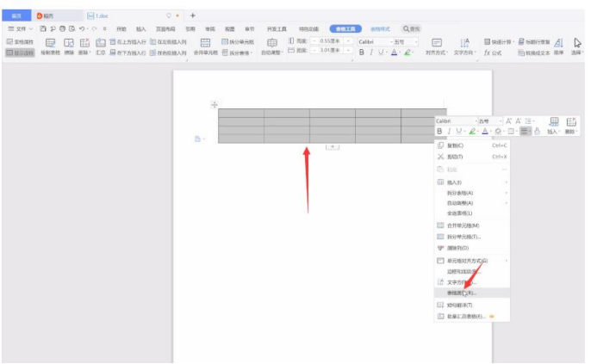
Task: Click the table move handle icon
Action: 215,105
